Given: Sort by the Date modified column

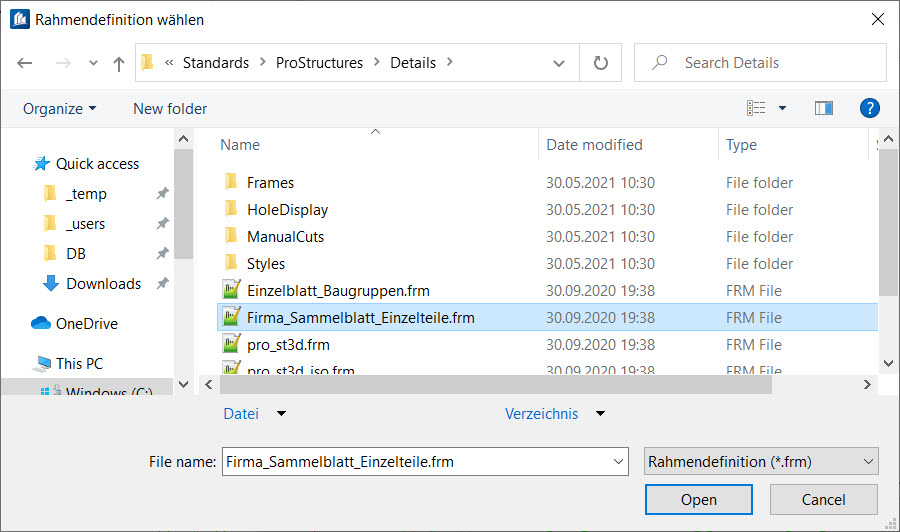Looking at the screenshot, I should click(x=594, y=145).
